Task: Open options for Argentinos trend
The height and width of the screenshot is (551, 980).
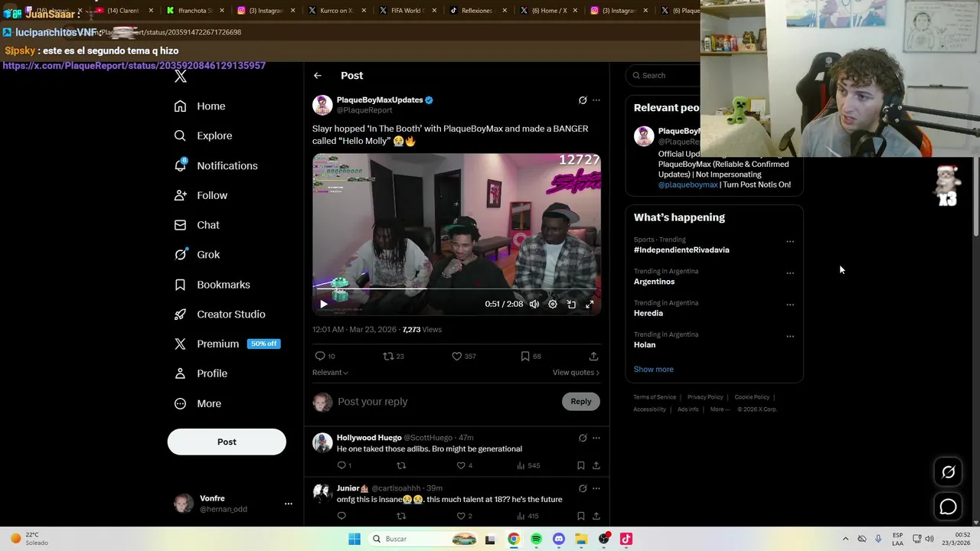Action: pyautogui.click(x=790, y=273)
